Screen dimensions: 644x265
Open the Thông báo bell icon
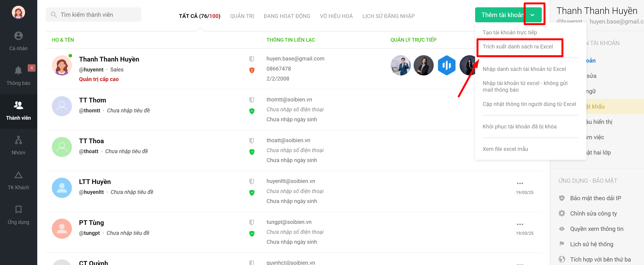click(x=18, y=71)
